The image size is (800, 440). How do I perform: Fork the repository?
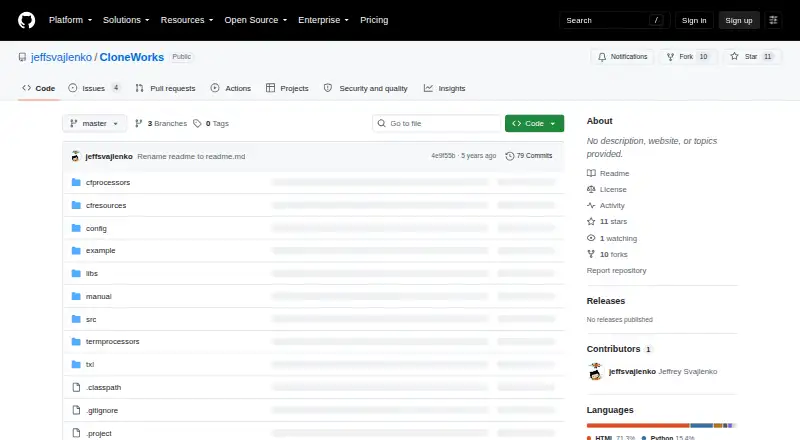coord(688,57)
